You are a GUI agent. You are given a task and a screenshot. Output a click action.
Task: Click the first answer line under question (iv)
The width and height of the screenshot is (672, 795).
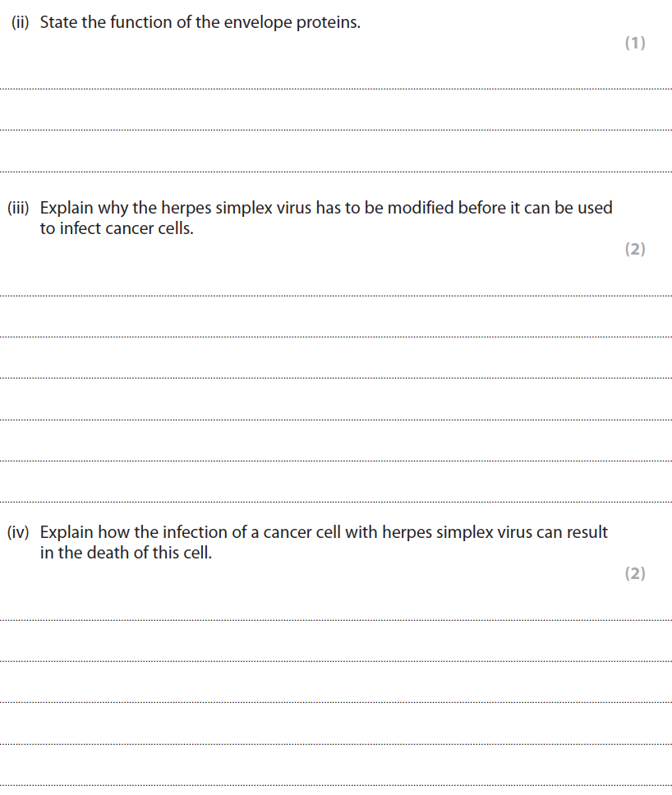pos(336,619)
